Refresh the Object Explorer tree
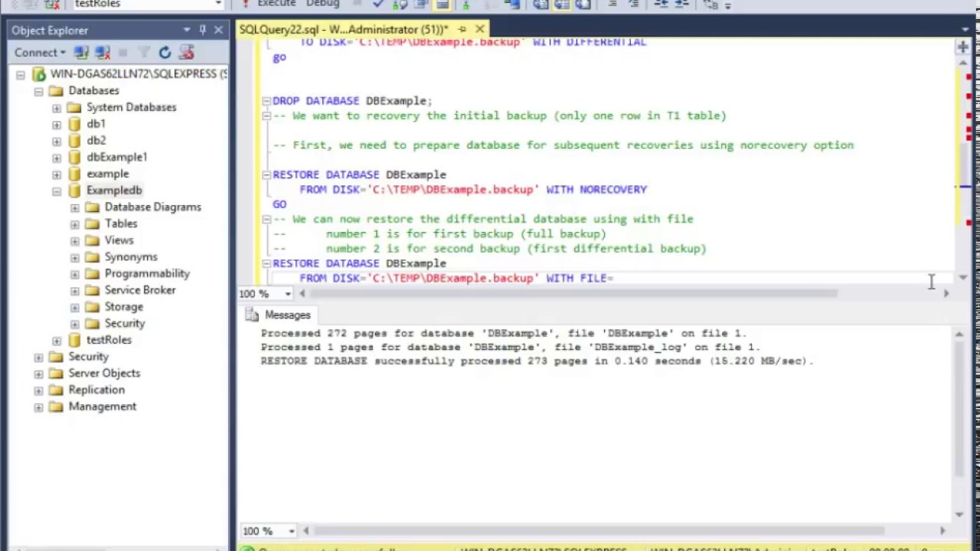 tap(165, 53)
